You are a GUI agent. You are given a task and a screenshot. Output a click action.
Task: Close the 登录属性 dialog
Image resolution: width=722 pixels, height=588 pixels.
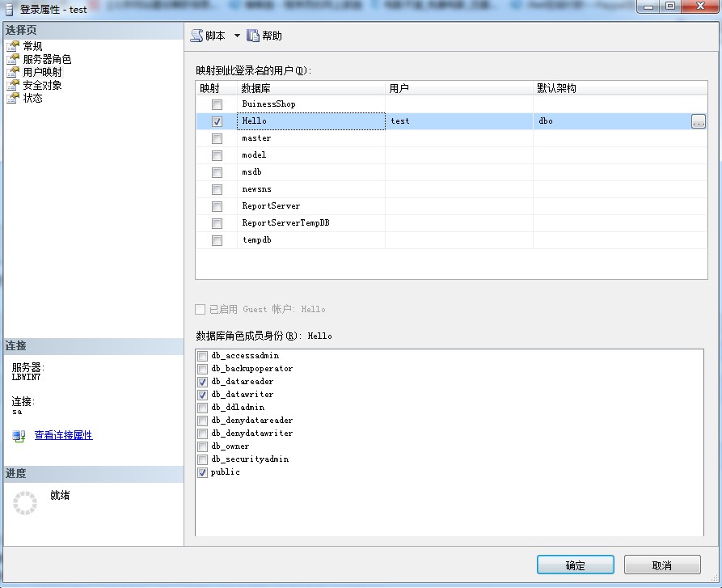point(700,6)
